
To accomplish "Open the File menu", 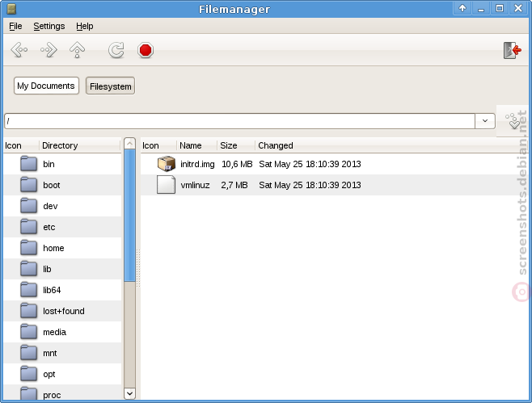I will coord(15,26).
